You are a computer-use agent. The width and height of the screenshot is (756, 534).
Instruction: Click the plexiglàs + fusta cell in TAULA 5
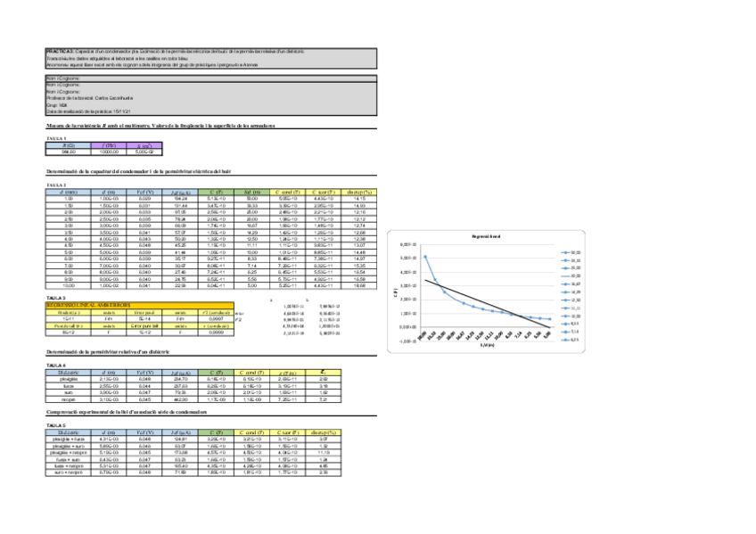tap(68, 437)
